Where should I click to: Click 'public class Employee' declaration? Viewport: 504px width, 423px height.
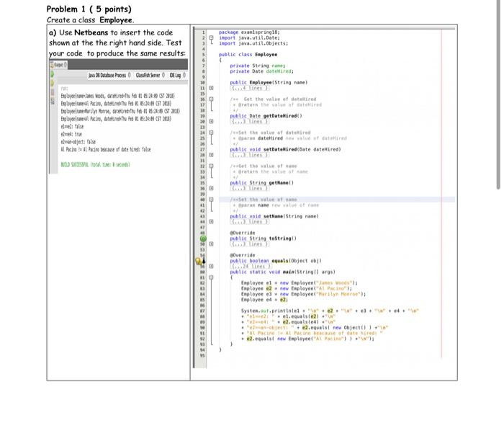coord(248,54)
